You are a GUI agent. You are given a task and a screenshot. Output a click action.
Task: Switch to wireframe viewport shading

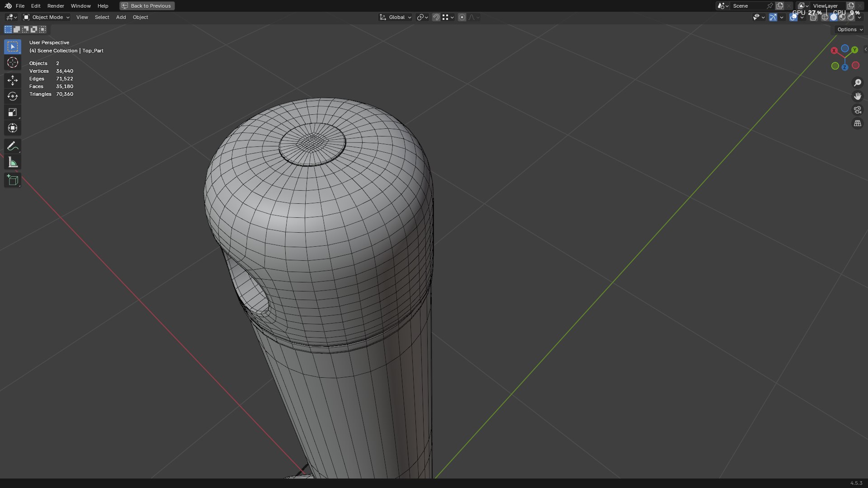[x=825, y=17]
